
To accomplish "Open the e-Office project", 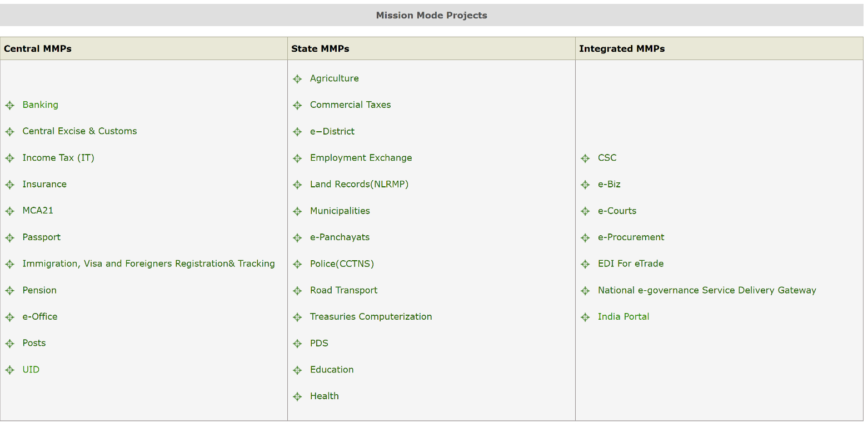I will [x=40, y=316].
